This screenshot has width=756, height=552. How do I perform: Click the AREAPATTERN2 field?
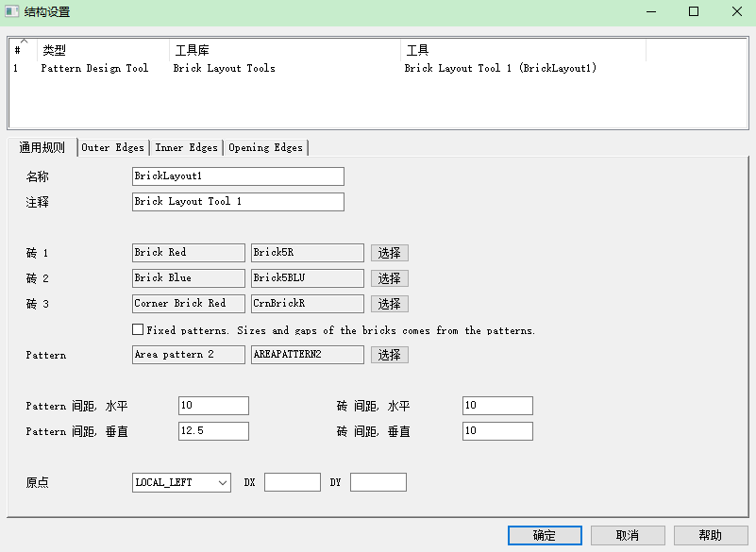(308, 355)
